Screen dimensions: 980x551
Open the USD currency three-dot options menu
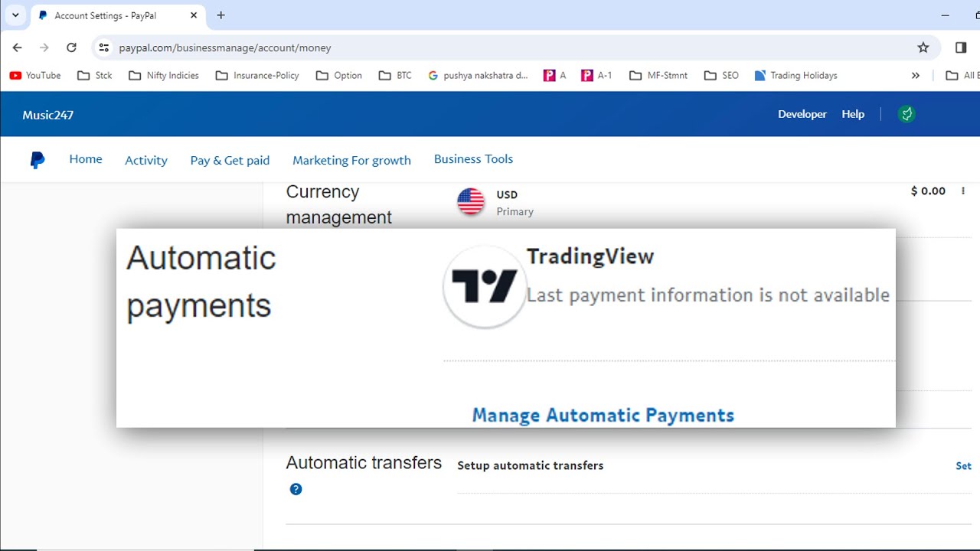(963, 191)
